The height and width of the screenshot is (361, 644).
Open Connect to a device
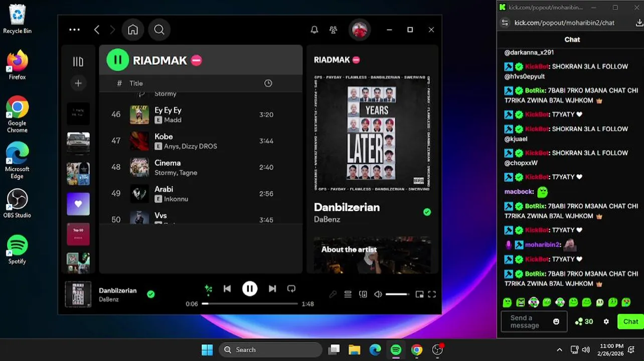(363, 294)
